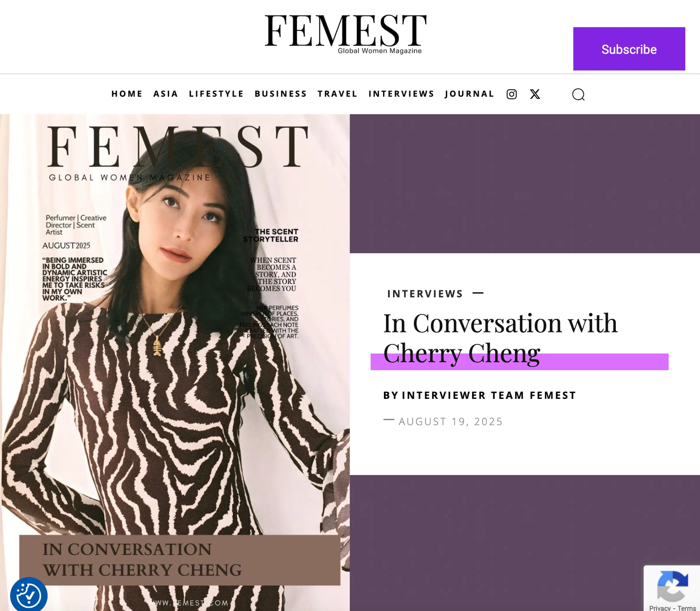Image resolution: width=700 pixels, height=611 pixels.
Task: Open the ASIA menu section
Action: (x=166, y=94)
